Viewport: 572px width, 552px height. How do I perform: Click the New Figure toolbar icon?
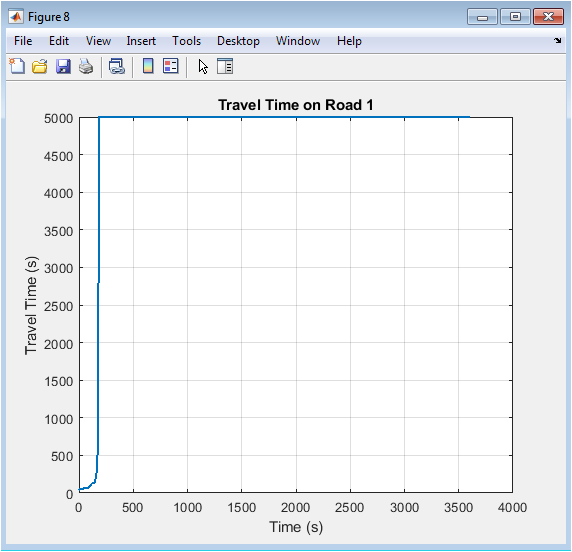tap(17, 66)
